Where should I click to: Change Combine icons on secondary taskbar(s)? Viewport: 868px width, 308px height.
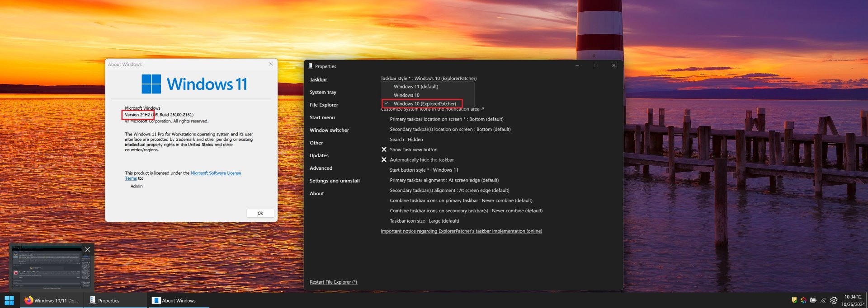[466, 211]
